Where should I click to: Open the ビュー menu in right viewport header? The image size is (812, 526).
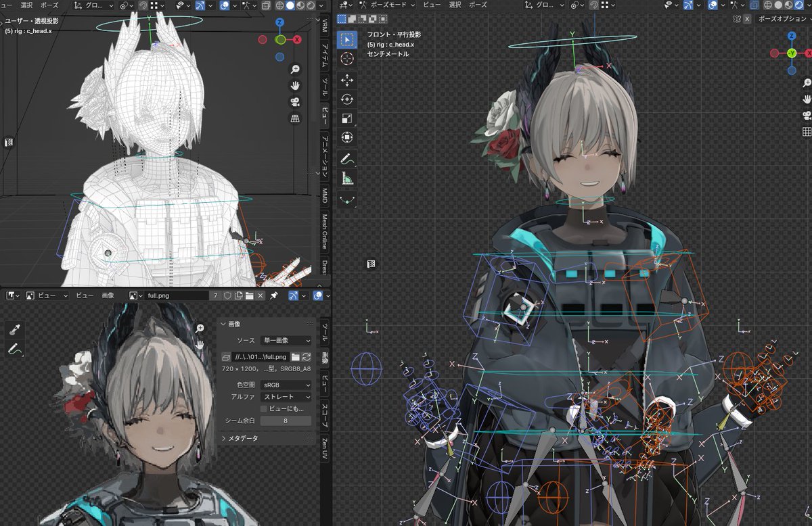pyautogui.click(x=432, y=5)
